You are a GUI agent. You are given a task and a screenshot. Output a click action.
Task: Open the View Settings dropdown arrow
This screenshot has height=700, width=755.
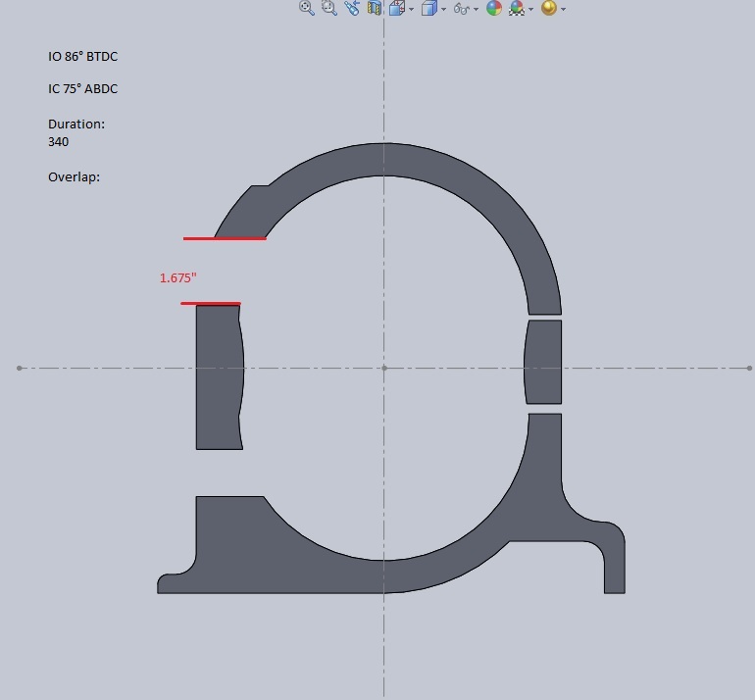(563, 9)
